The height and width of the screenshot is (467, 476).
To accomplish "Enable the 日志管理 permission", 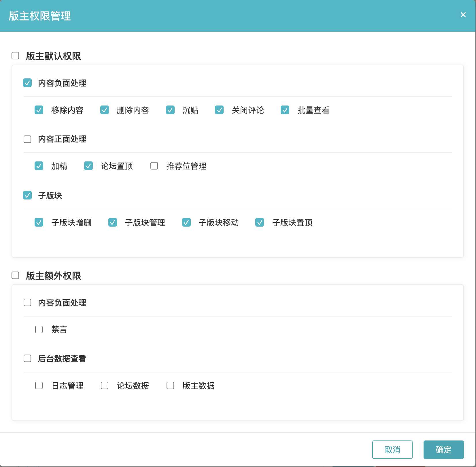I will [39, 385].
